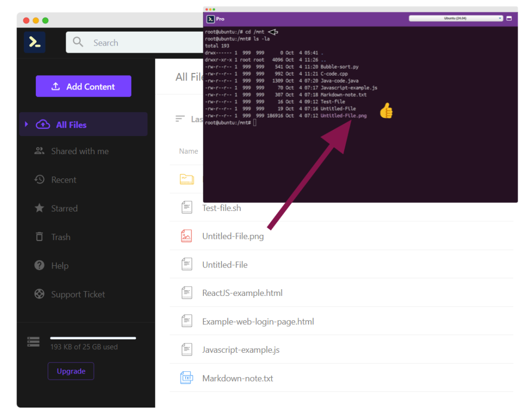Click the Test-file.sh document icon
The height and width of the screenshot is (420, 530).
click(186, 207)
